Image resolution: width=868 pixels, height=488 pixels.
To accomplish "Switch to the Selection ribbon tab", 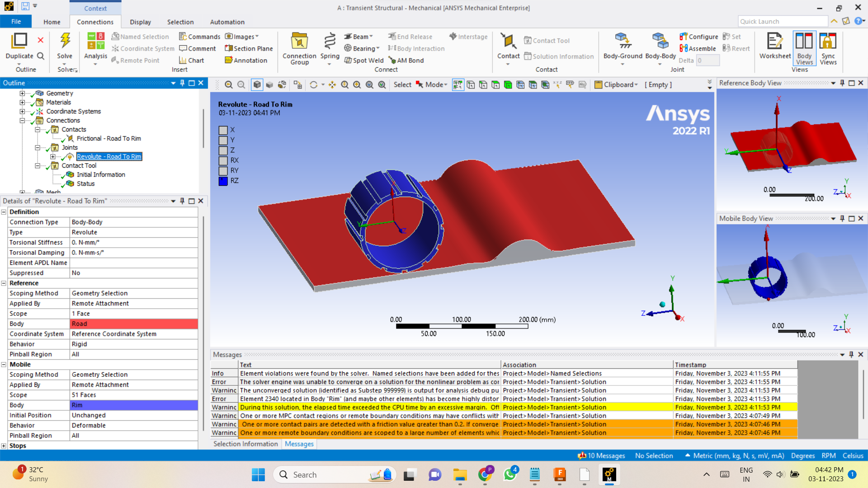I will coord(180,22).
